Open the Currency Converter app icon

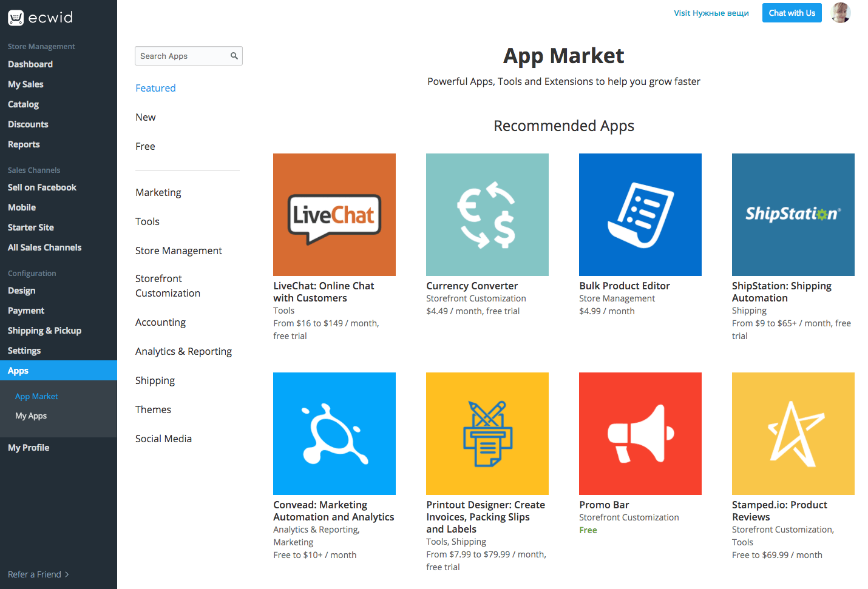coord(487,215)
